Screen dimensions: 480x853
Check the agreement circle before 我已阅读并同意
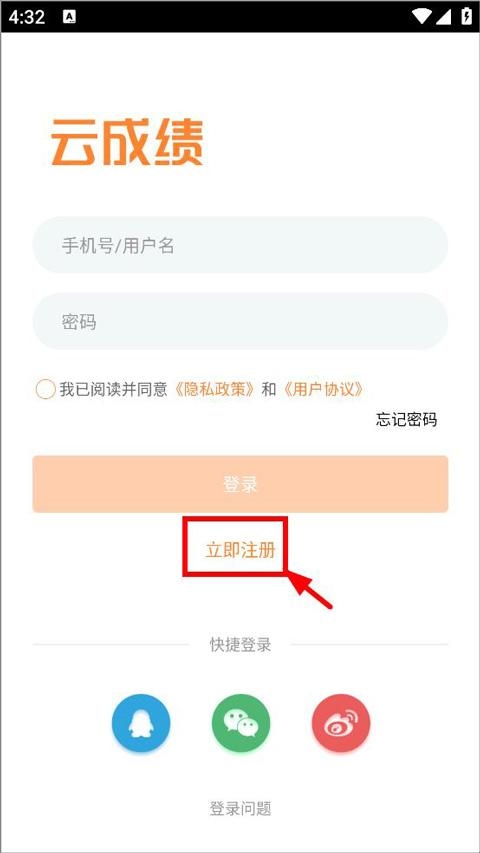click(45, 389)
